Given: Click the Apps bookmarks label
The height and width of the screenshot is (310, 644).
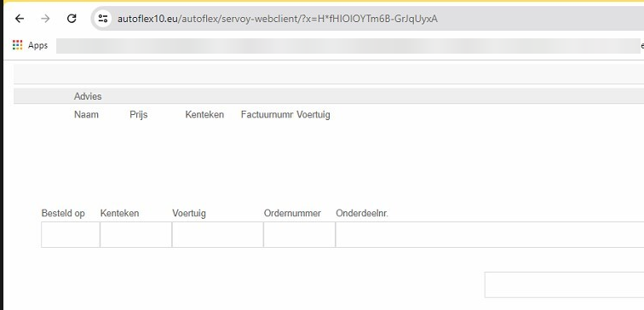Looking at the screenshot, I should click(37, 46).
